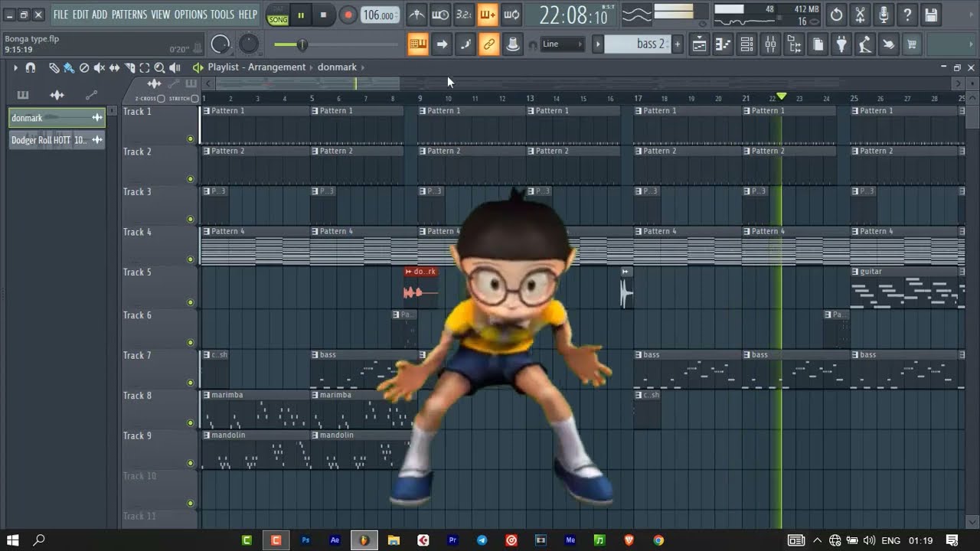980x551 pixels.
Task: Open the PATTERNS menu
Action: click(129, 15)
